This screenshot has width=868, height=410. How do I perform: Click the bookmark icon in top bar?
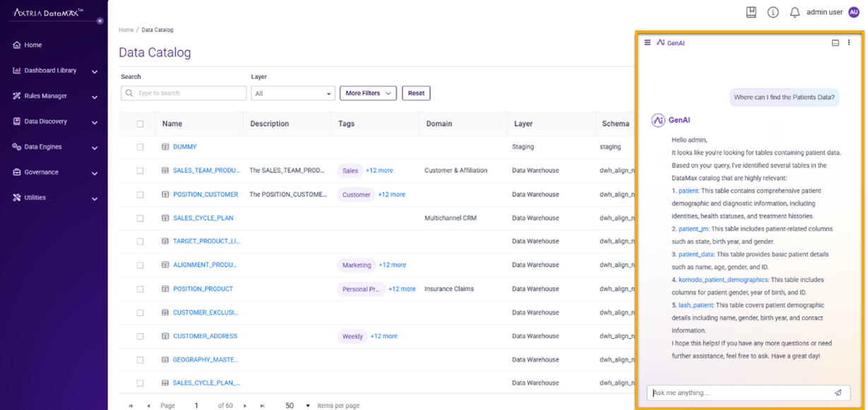[751, 12]
